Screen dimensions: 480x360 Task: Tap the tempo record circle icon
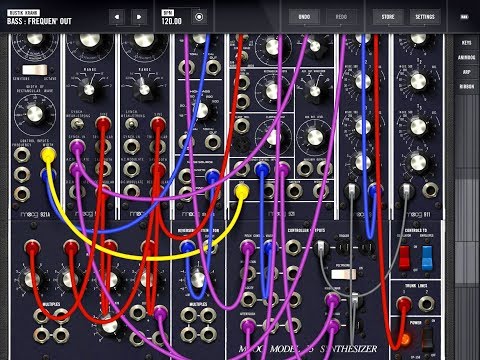pos(199,17)
